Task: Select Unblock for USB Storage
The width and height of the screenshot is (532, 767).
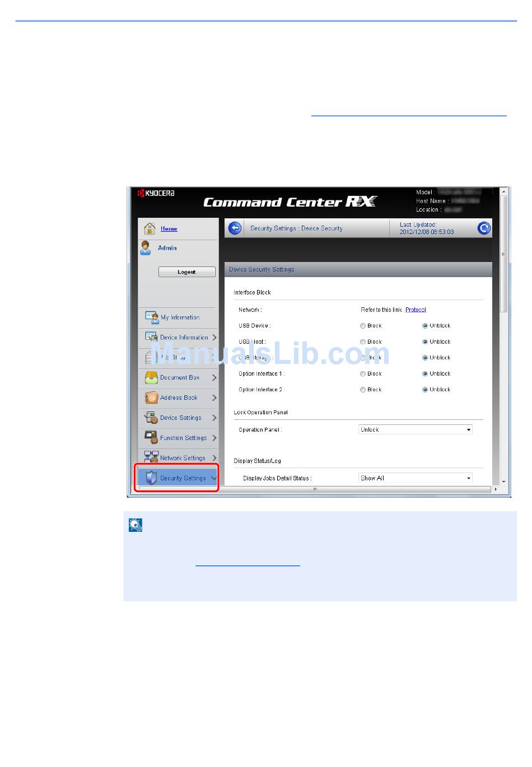Action: [x=425, y=358]
